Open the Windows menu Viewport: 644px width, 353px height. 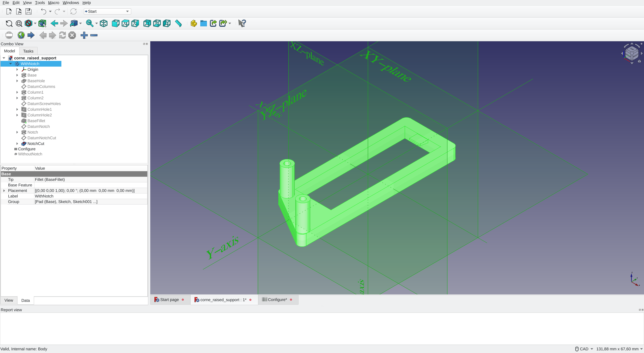[71, 3]
